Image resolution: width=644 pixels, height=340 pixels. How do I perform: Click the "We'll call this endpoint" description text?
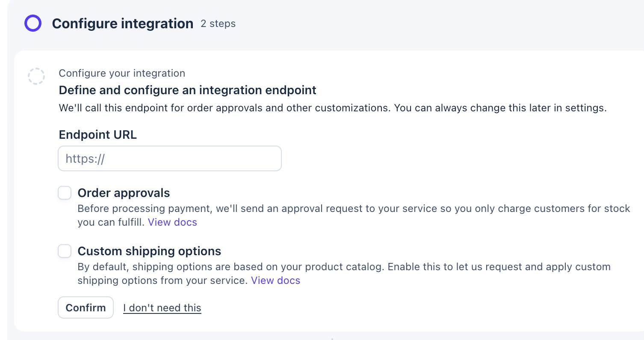[x=333, y=108]
